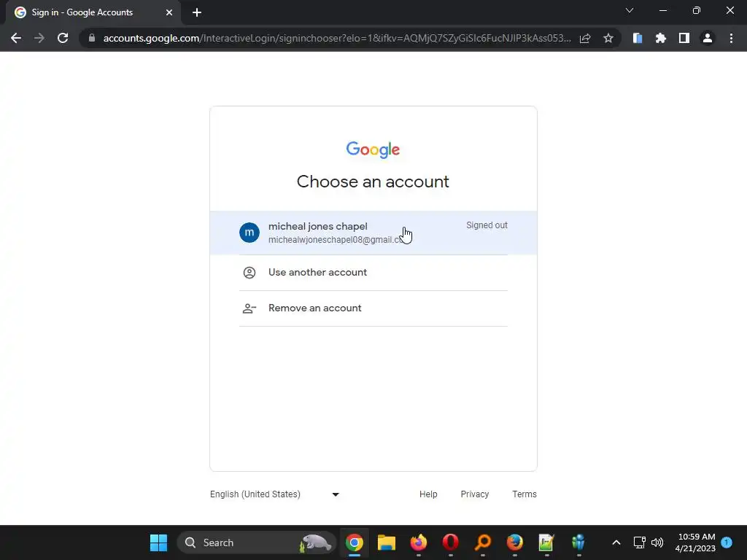The width and height of the screenshot is (747, 560).
Task: Open the blue people-figures app in taskbar
Action: tap(578, 542)
